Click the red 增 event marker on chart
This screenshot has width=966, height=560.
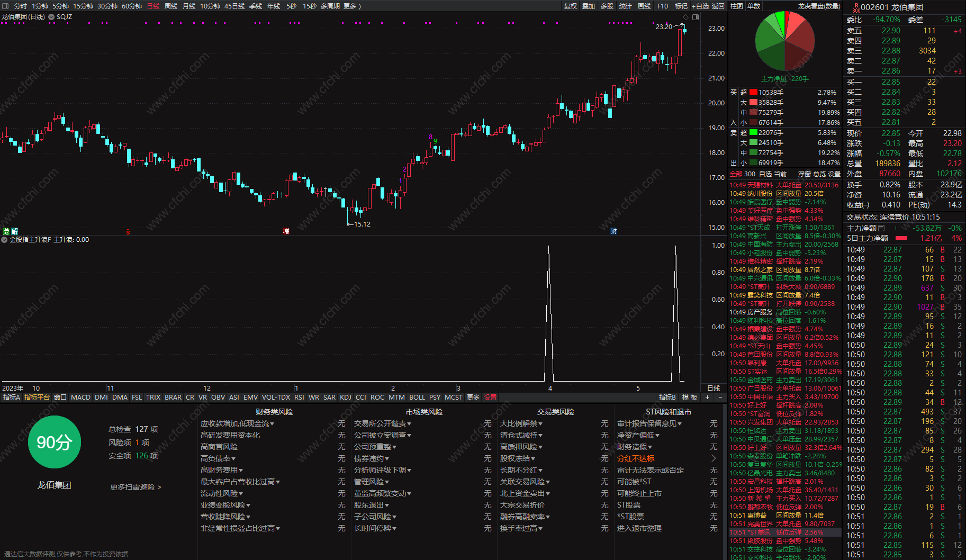[286, 231]
